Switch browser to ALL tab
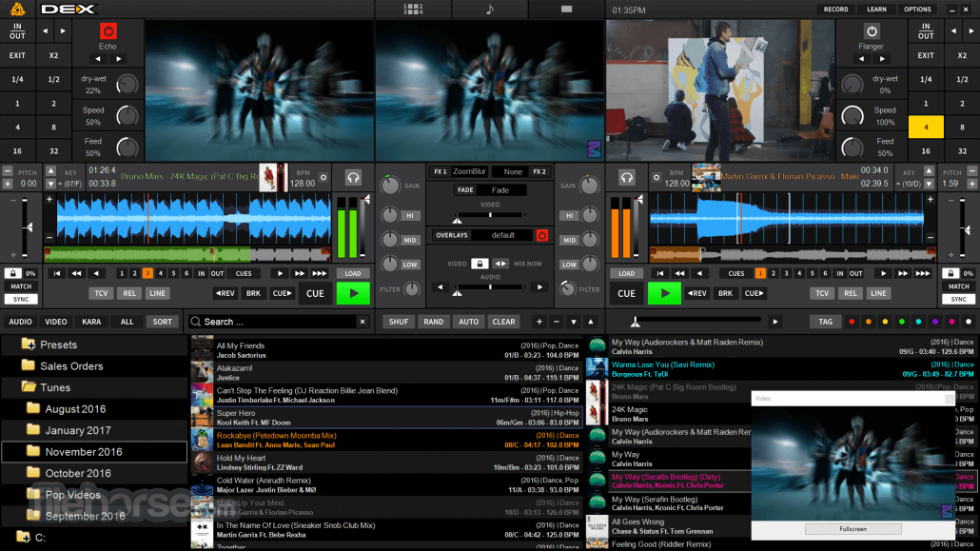Image resolution: width=980 pixels, height=551 pixels. 127,322
